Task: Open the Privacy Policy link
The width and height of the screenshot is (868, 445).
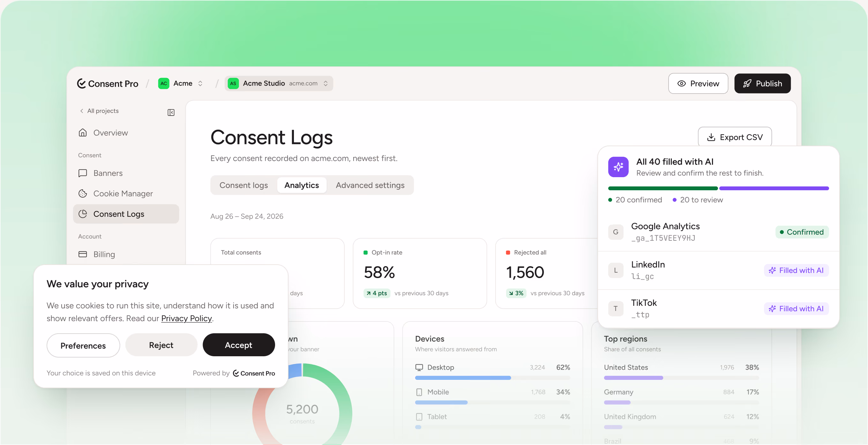Action: [186, 318]
